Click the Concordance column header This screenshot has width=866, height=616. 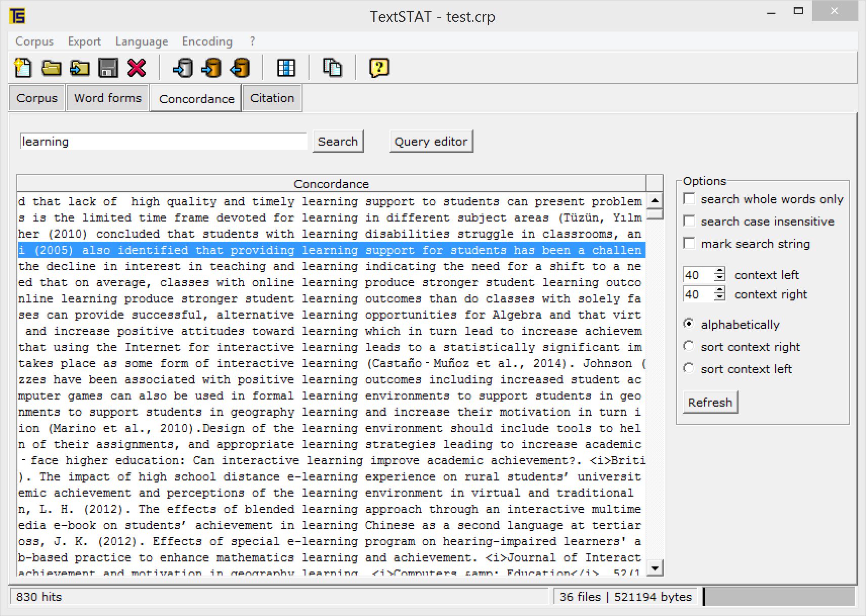331,184
